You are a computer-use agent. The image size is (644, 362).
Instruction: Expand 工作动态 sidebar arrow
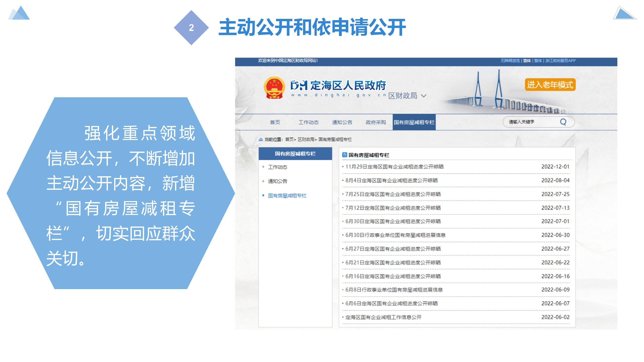(263, 167)
